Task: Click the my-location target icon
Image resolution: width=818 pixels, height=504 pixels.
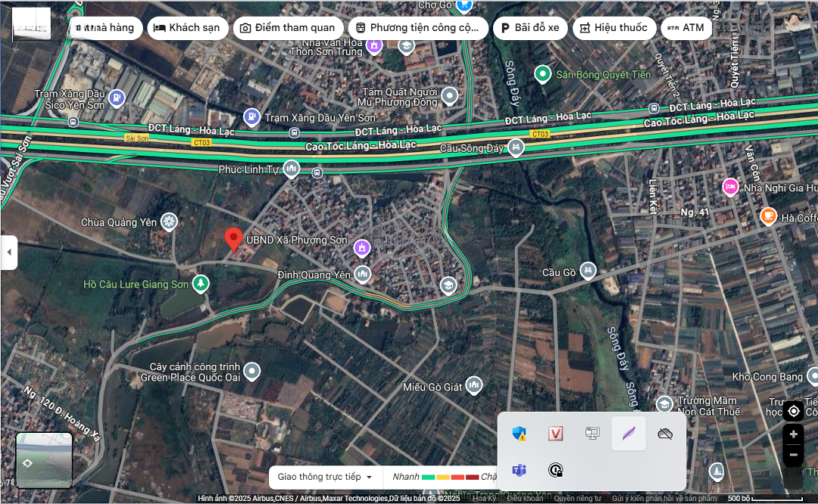Action: pos(794,411)
